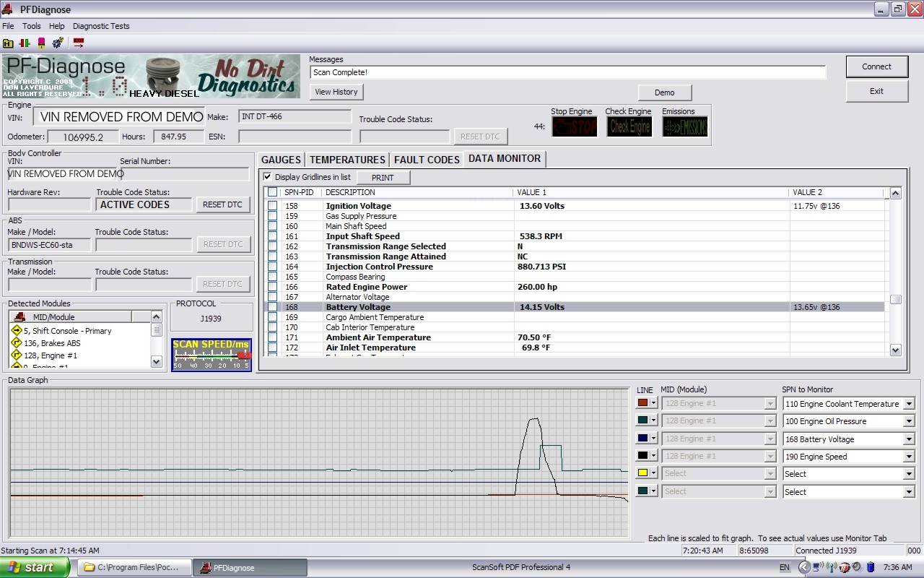Click the red exit arrow toolbar icon
The height and width of the screenshot is (578, 924).
coord(79,43)
